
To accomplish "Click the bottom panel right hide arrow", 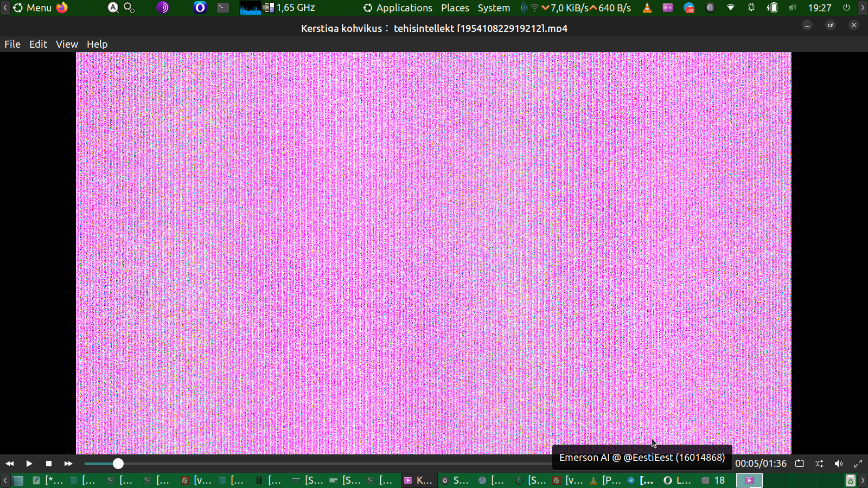I will pos(863,480).
